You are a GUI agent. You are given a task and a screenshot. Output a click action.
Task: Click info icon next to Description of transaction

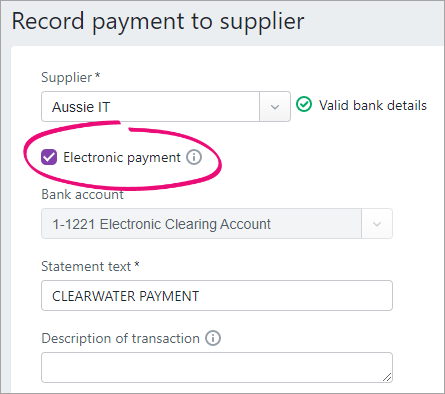(x=213, y=338)
